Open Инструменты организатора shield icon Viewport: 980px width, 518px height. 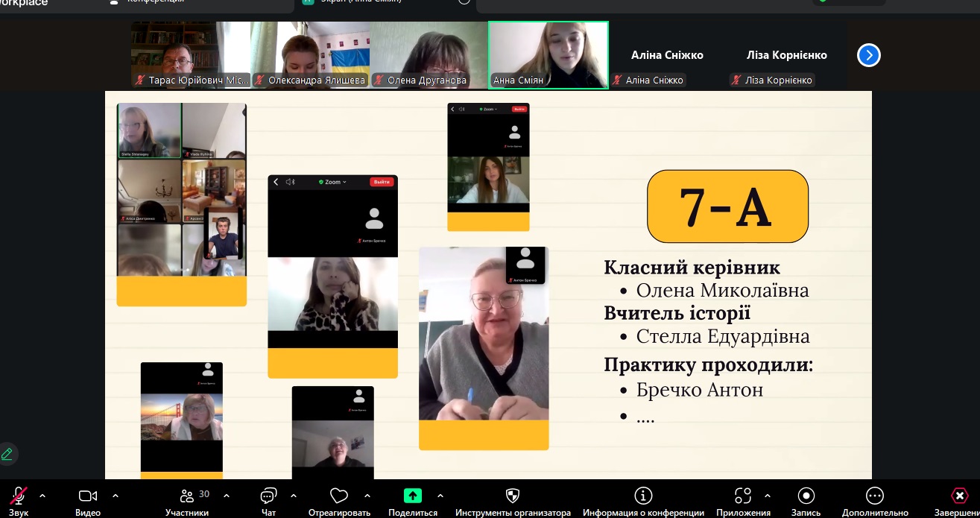pyautogui.click(x=513, y=497)
